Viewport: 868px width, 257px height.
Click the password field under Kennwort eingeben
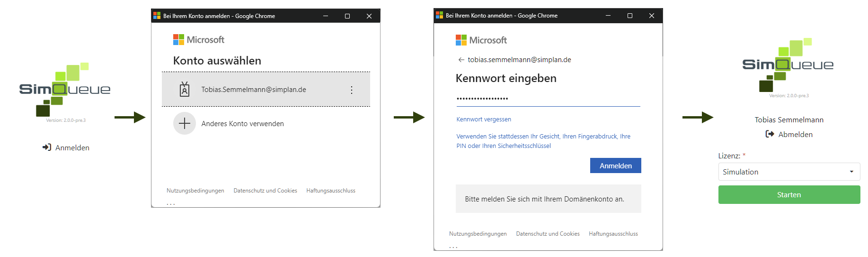(548, 99)
